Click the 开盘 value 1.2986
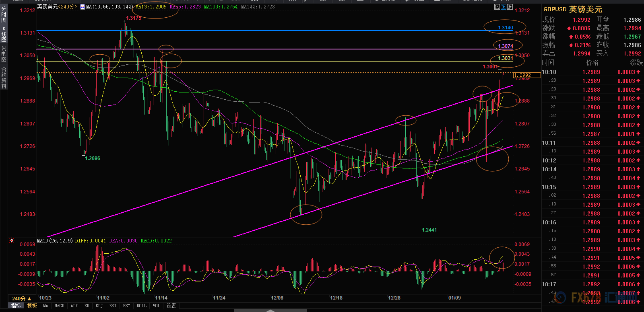Screen dimensions: 644x312 (x=632, y=20)
